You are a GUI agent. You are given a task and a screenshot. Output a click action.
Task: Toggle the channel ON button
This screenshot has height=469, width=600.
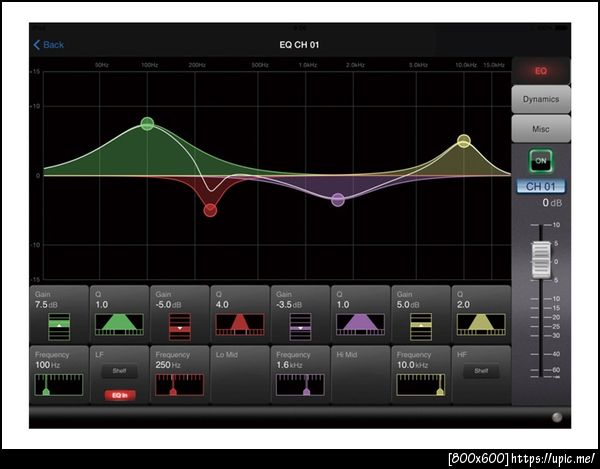coord(541,161)
